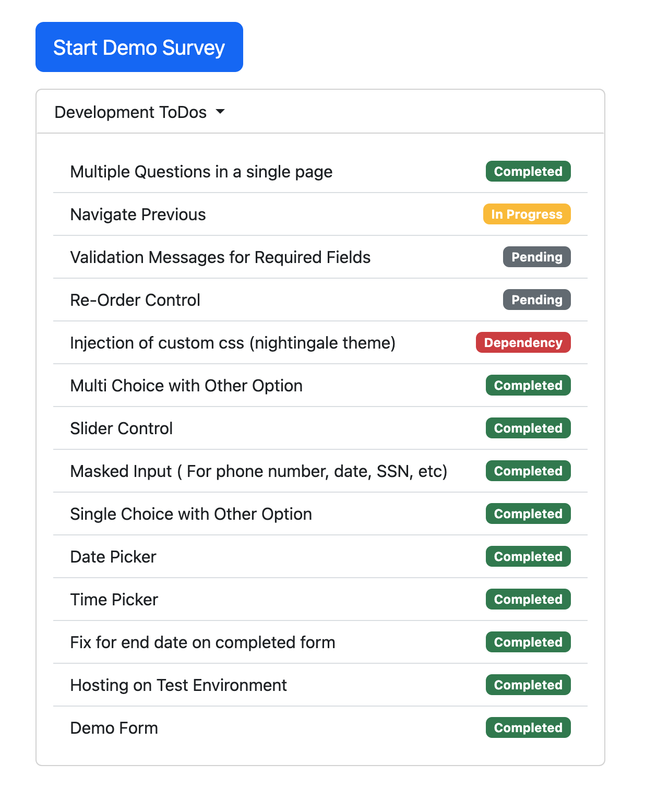Click the Completed badge for Demo Form
Image resolution: width=645 pixels, height=812 pixels.
click(528, 727)
